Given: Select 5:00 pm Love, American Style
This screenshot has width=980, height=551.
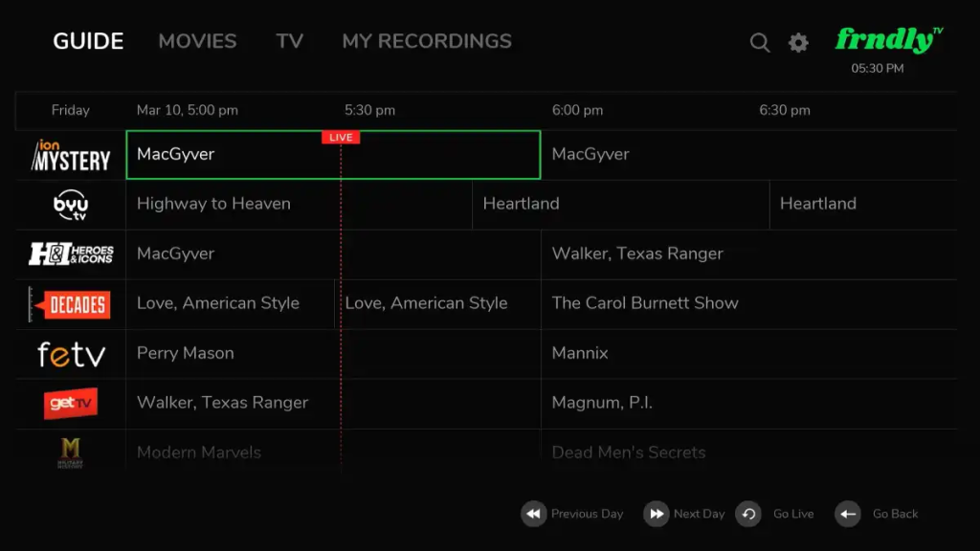Looking at the screenshot, I should [230, 304].
